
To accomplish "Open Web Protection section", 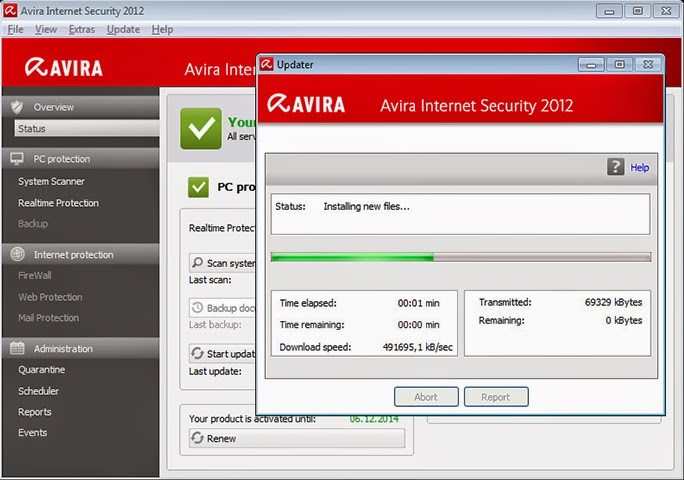I will [50, 297].
